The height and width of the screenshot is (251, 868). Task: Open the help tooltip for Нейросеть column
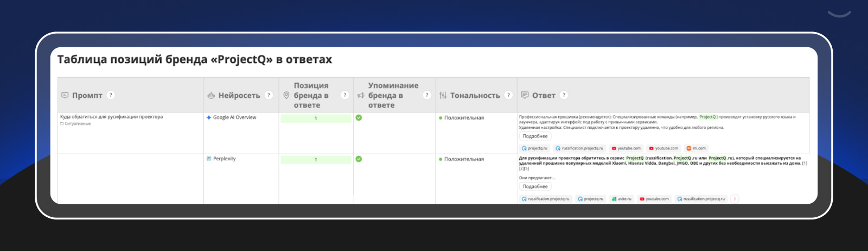269,95
